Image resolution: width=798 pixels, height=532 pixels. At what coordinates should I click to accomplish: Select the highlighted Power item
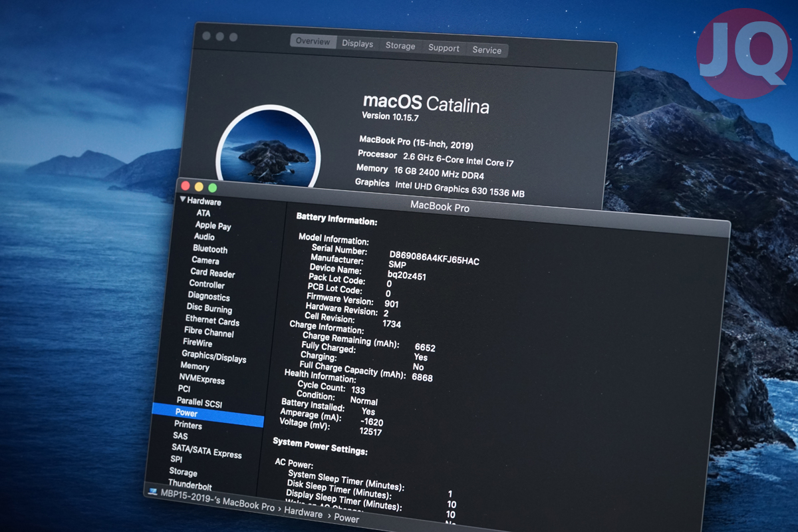(207, 416)
